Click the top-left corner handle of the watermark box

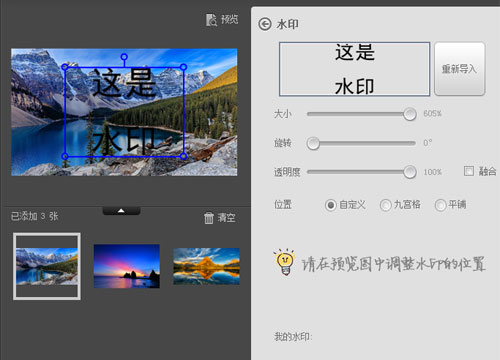coord(65,67)
